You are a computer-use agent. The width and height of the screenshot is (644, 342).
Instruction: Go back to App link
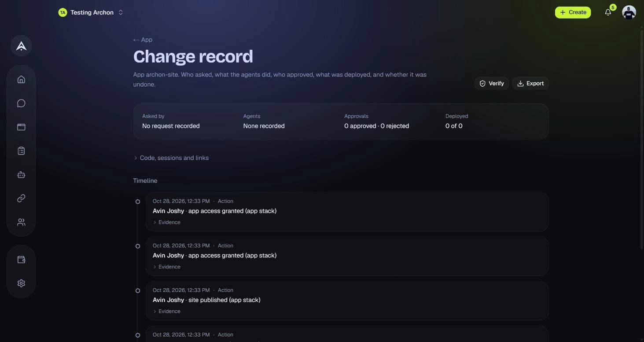[x=143, y=40]
